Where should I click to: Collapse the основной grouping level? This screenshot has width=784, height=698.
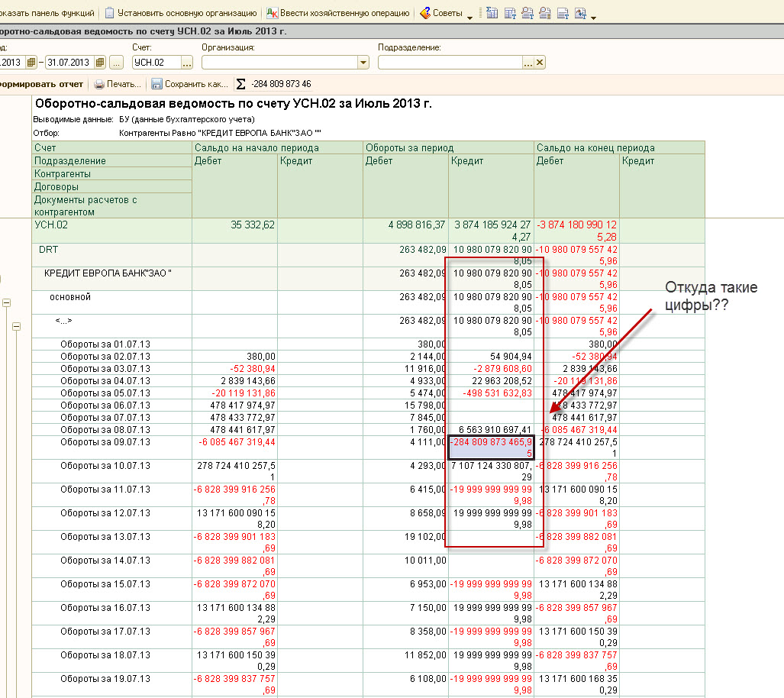tap(6, 303)
